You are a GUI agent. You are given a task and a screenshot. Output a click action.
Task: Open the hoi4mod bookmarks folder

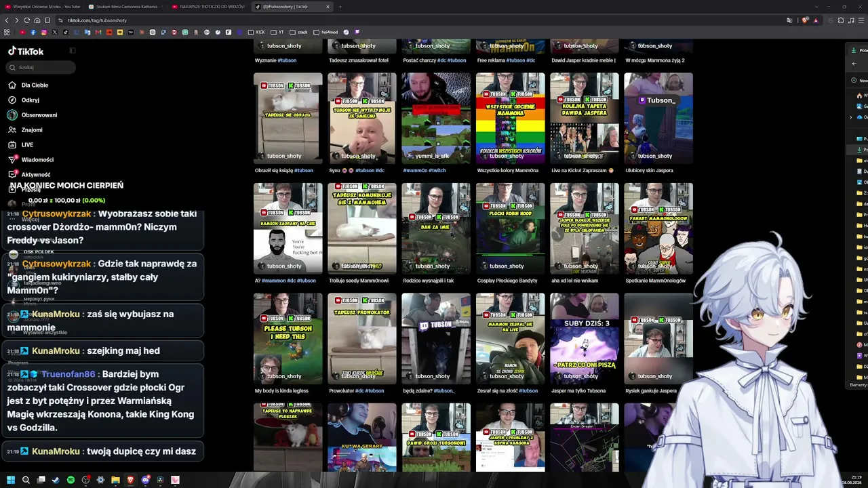(326, 32)
